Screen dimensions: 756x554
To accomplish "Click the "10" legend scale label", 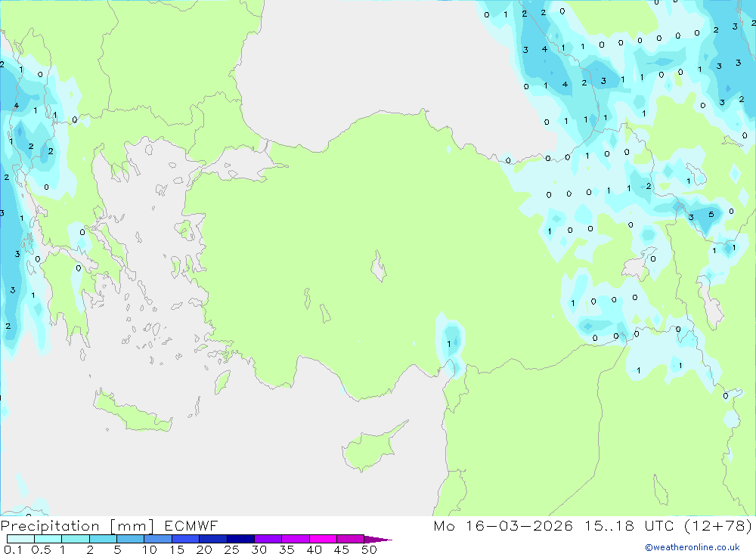I will [x=150, y=549].
